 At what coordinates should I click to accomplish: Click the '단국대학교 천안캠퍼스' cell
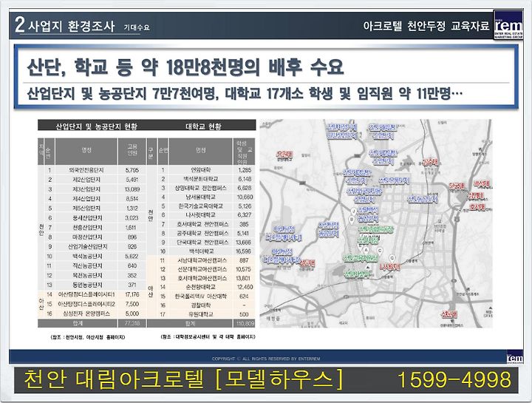(x=202, y=242)
